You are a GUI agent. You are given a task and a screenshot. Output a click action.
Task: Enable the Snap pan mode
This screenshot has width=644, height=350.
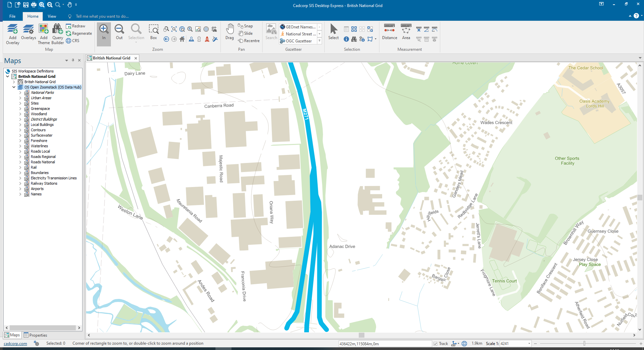246,26
